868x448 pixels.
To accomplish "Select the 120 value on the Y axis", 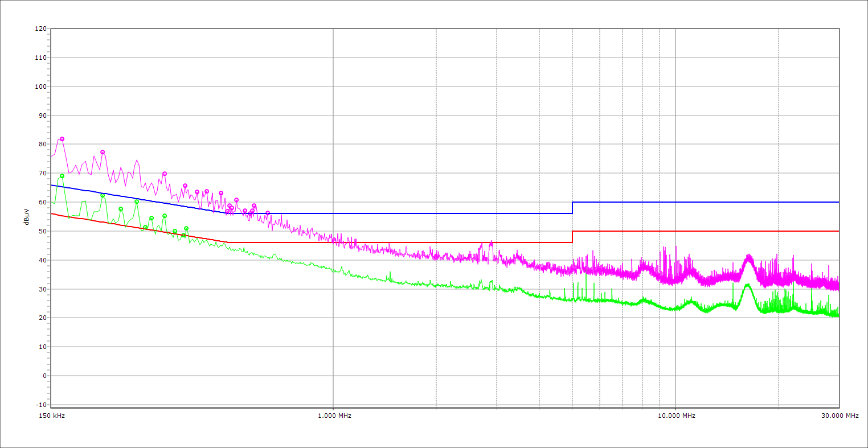I will click(x=40, y=28).
